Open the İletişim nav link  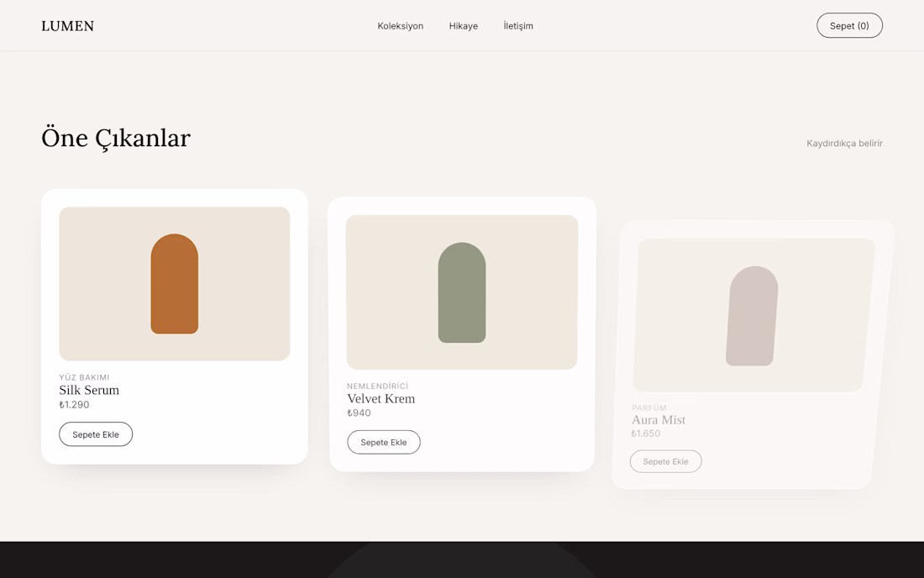tap(518, 26)
